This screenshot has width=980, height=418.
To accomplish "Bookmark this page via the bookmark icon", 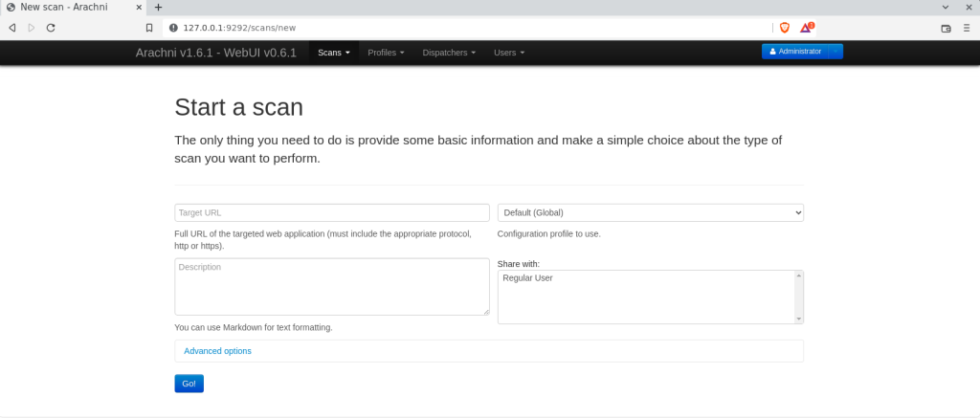I will tap(148, 28).
